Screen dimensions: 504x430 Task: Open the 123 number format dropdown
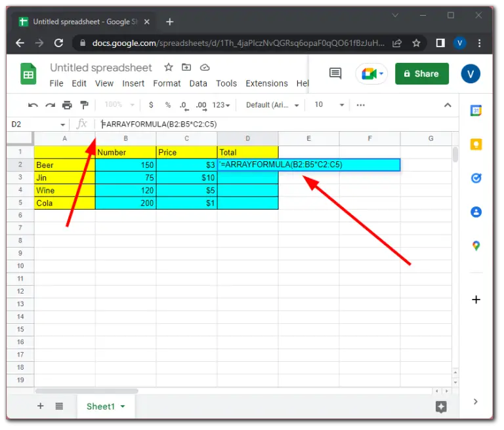click(221, 106)
